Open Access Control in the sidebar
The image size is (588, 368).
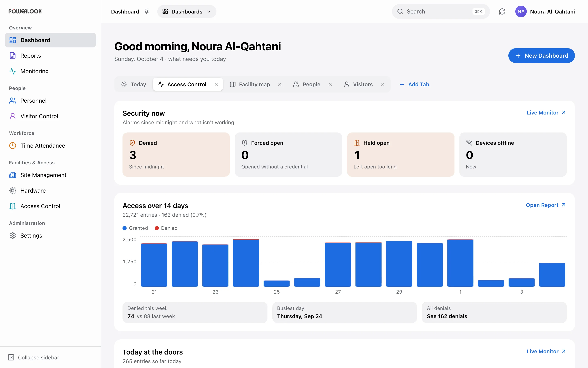(50, 206)
